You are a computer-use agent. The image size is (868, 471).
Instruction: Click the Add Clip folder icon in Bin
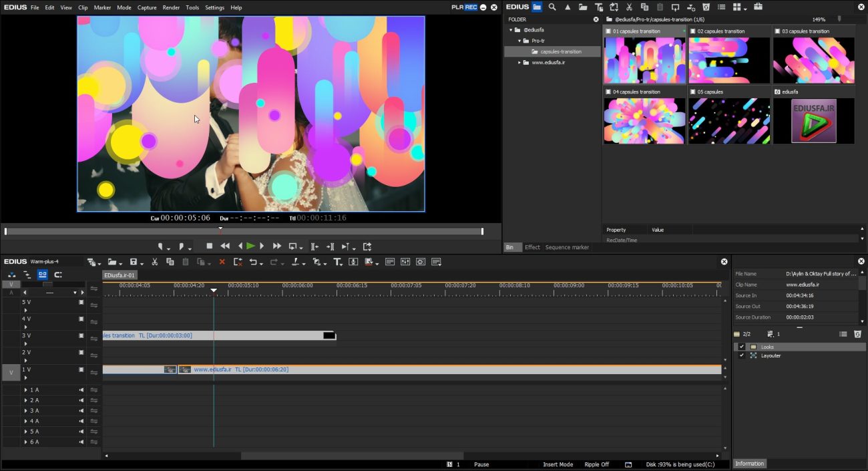coord(583,7)
